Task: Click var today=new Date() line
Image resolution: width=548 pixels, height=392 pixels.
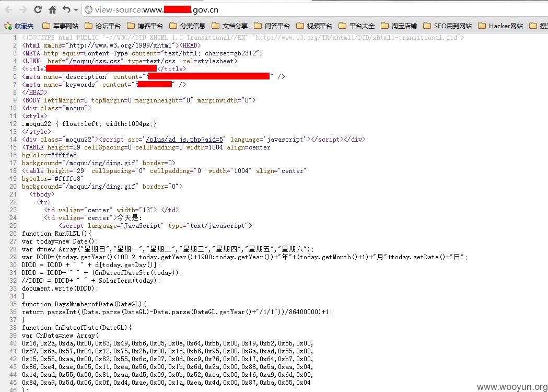Action: [x=60, y=241]
